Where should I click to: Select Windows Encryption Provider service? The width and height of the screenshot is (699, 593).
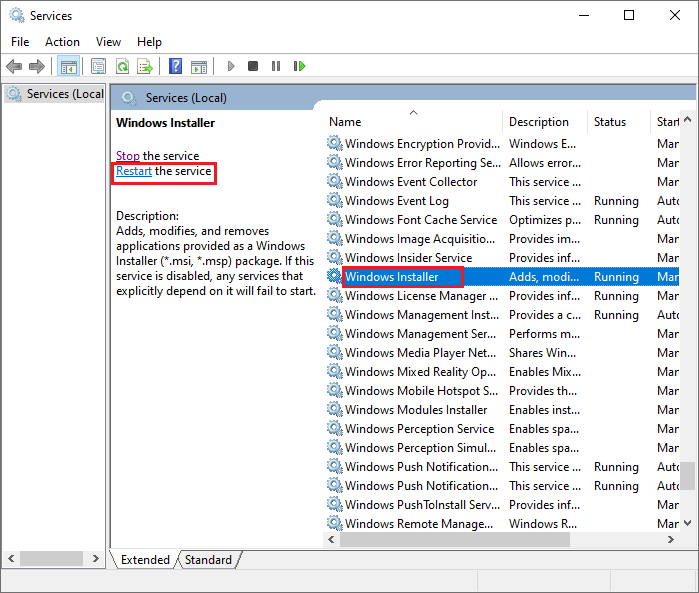pos(502,144)
